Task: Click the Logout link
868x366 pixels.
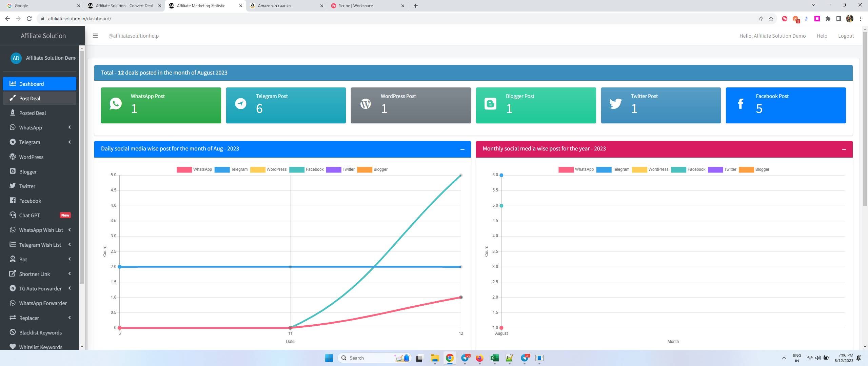Action: pos(846,36)
